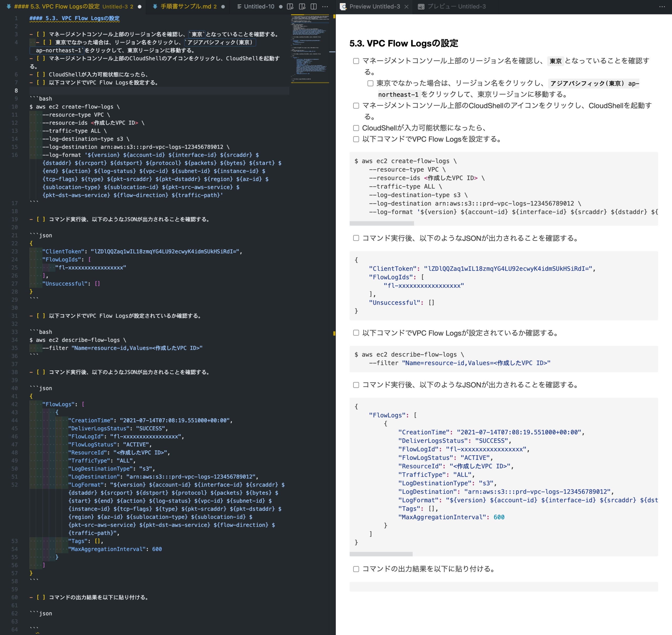Image resolution: width=672 pixels, height=635 pixels.
Task: Open More Actions menu of left editor group
Action: click(x=325, y=7)
